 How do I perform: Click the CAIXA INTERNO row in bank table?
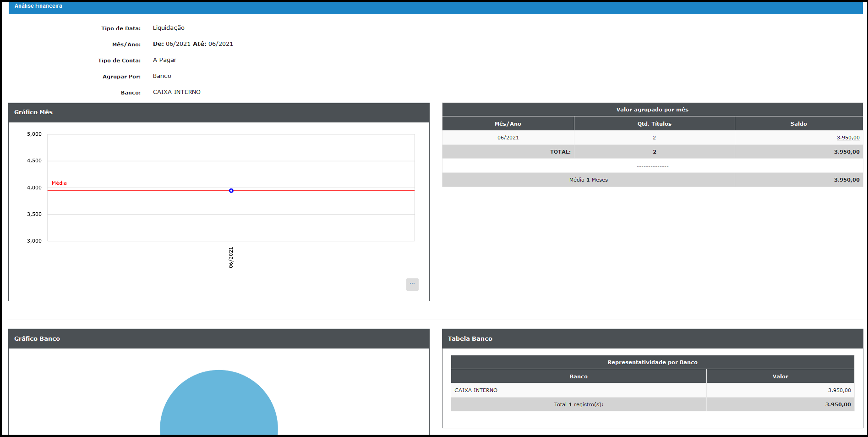(x=652, y=390)
